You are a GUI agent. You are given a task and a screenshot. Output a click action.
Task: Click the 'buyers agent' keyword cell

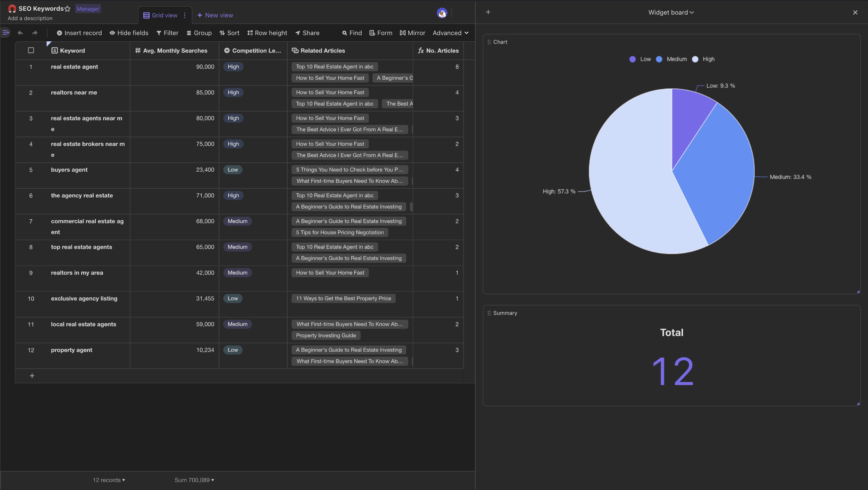click(x=88, y=175)
